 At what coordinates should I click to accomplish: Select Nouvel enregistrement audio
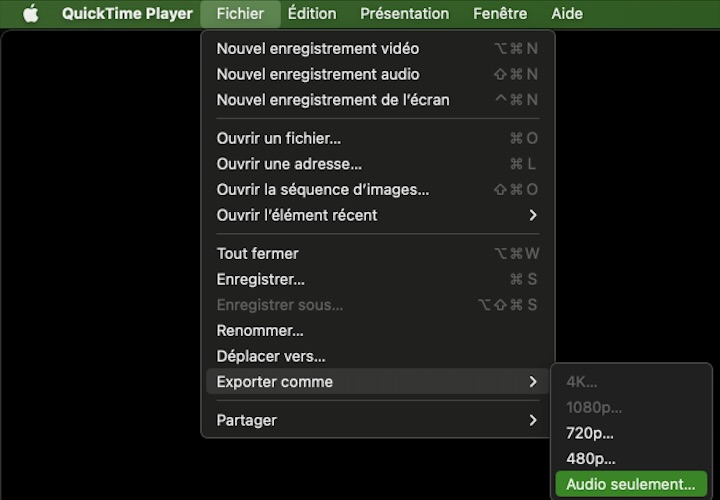(x=318, y=74)
